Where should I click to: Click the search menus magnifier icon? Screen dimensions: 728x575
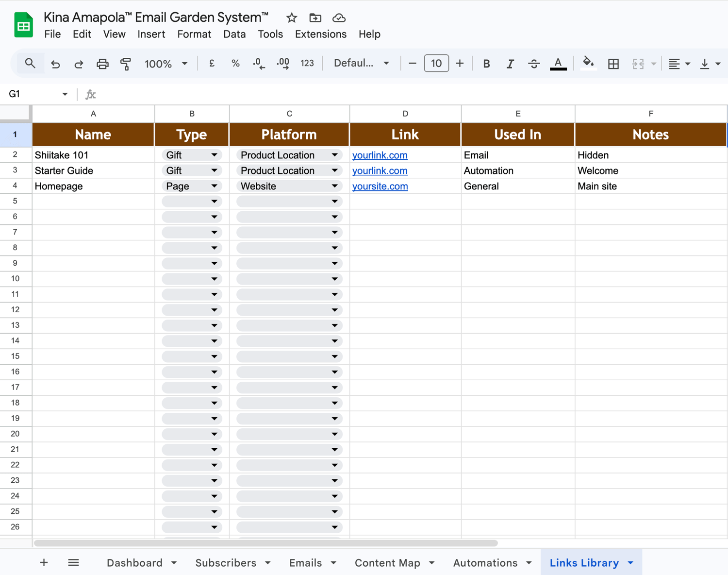(30, 64)
